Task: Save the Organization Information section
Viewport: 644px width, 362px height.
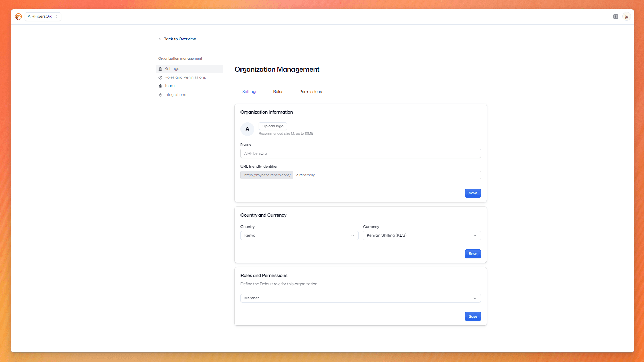Action: tap(473, 193)
